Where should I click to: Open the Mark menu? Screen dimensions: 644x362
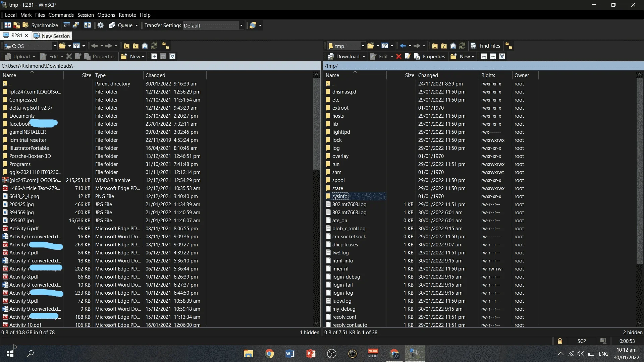[26, 15]
